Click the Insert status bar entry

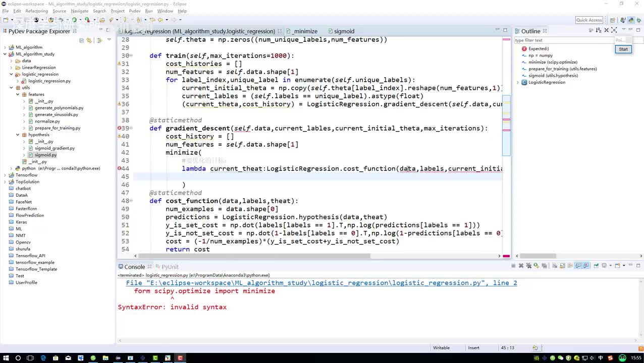[x=474, y=348]
